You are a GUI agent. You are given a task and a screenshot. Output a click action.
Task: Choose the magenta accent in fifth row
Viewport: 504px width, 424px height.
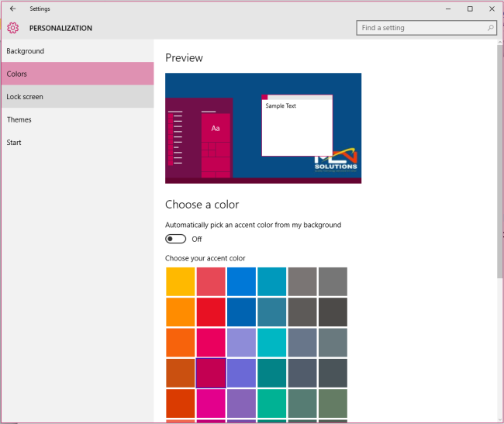point(211,403)
